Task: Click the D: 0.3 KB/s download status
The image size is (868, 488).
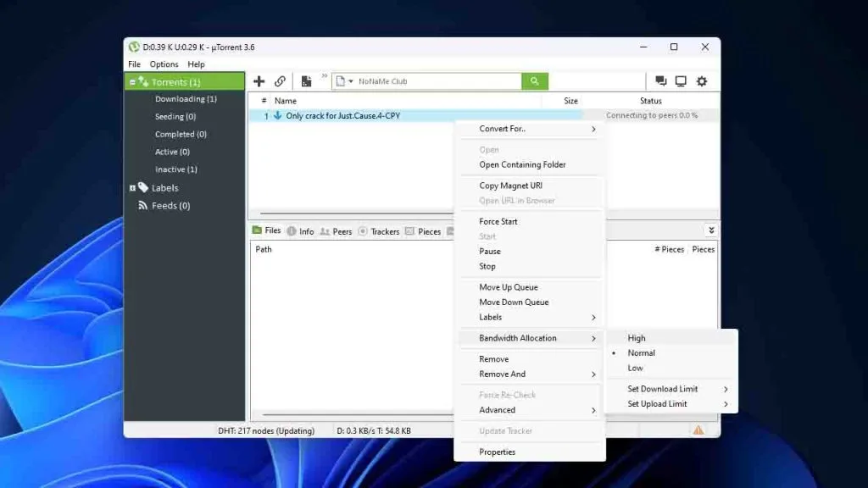Action: (374, 430)
